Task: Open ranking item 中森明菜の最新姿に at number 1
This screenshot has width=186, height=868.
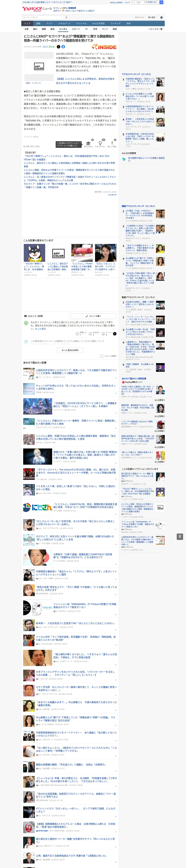Action: [140, 82]
